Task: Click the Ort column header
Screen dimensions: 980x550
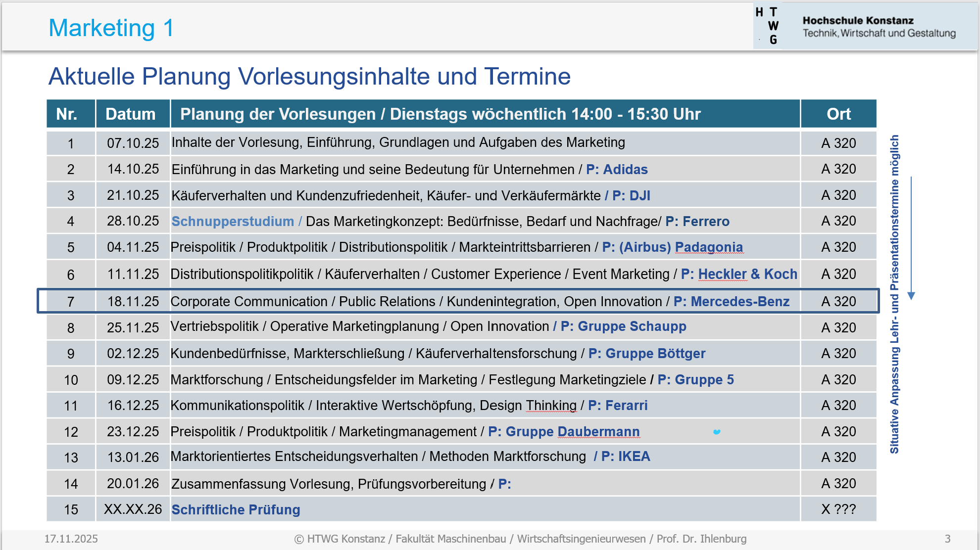Action: [x=838, y=114]
